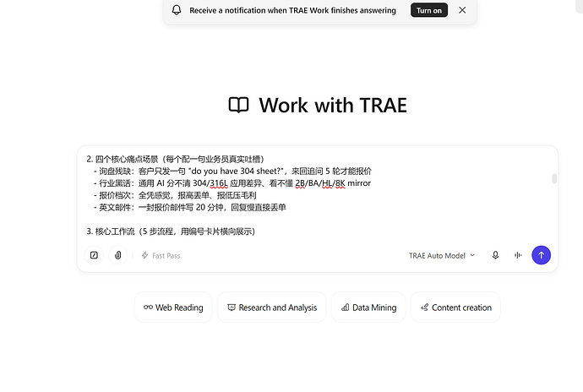Choose the Research and Analysis suggestion
Screen dimensions: 583x392
[272, 308]
